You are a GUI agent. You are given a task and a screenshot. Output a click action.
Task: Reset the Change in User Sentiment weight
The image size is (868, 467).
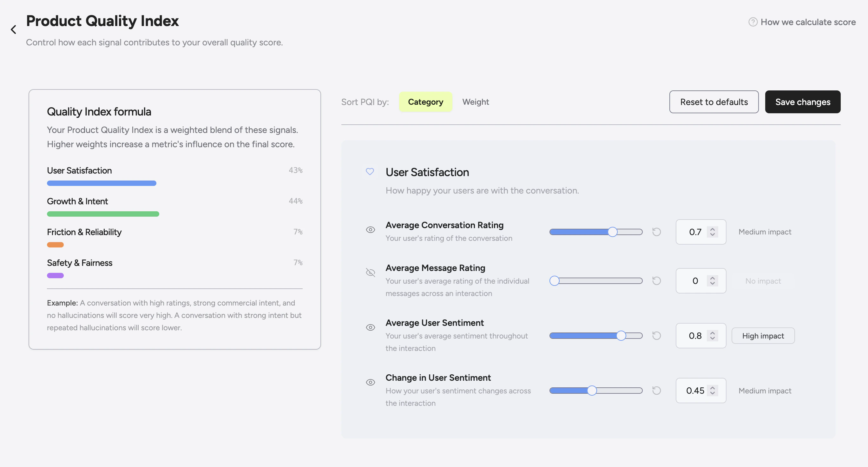click(657, 391)
